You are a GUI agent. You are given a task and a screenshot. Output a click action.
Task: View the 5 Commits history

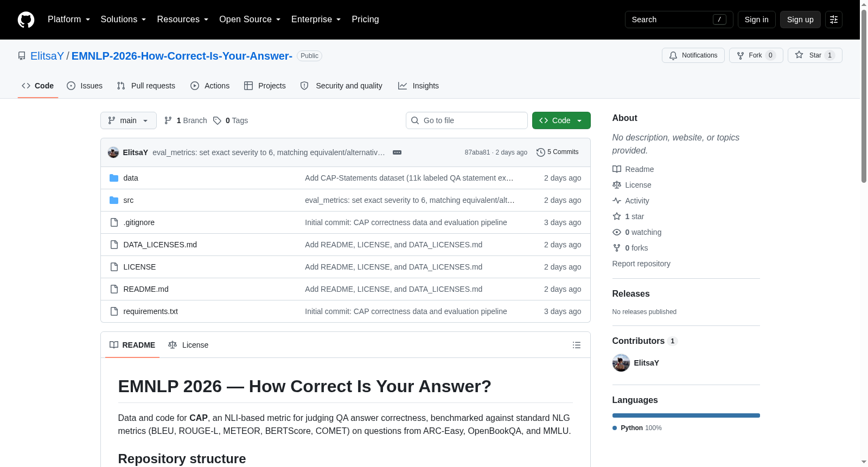pos(557,152)
